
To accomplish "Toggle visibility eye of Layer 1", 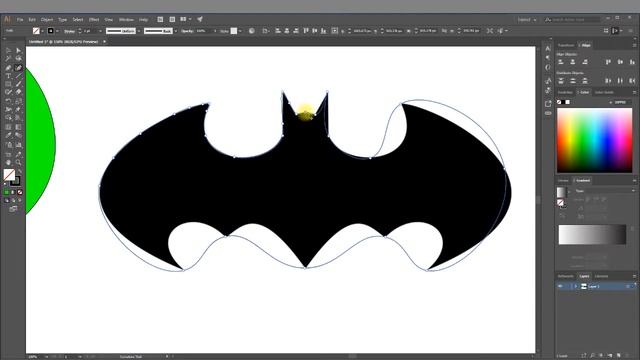I will [x=560, y=287].
